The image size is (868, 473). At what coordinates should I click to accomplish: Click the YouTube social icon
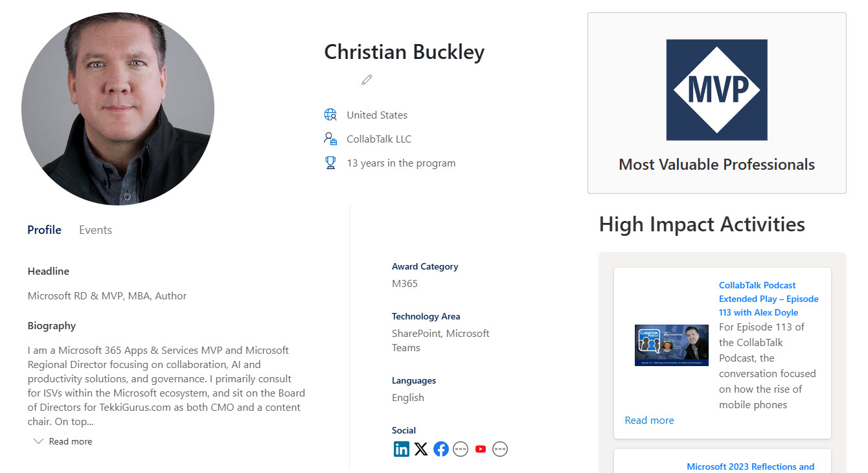click(x=480, y=448)
